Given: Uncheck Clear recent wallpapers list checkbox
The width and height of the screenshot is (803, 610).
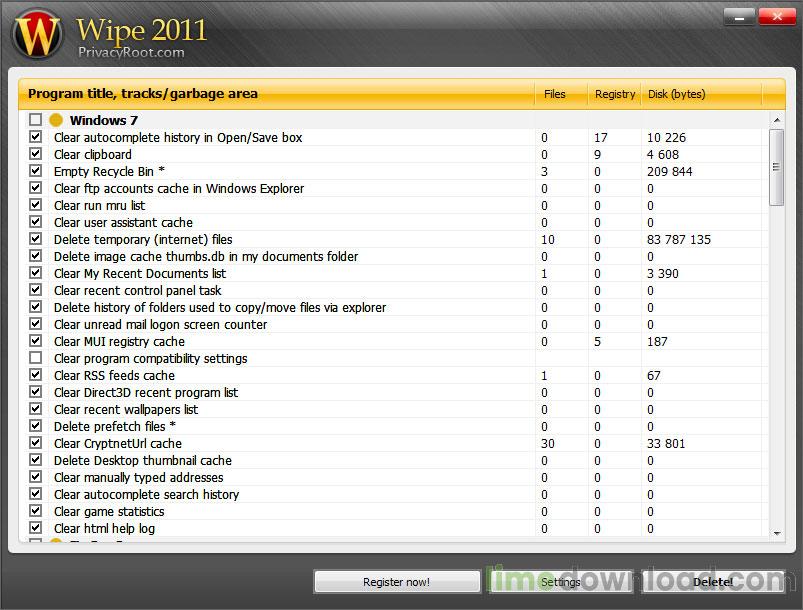Looking at the screenshot, I should [35, 409].
